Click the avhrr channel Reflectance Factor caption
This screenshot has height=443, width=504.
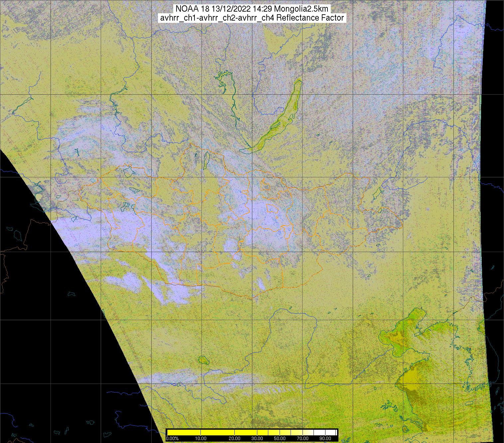click(252, 18)
